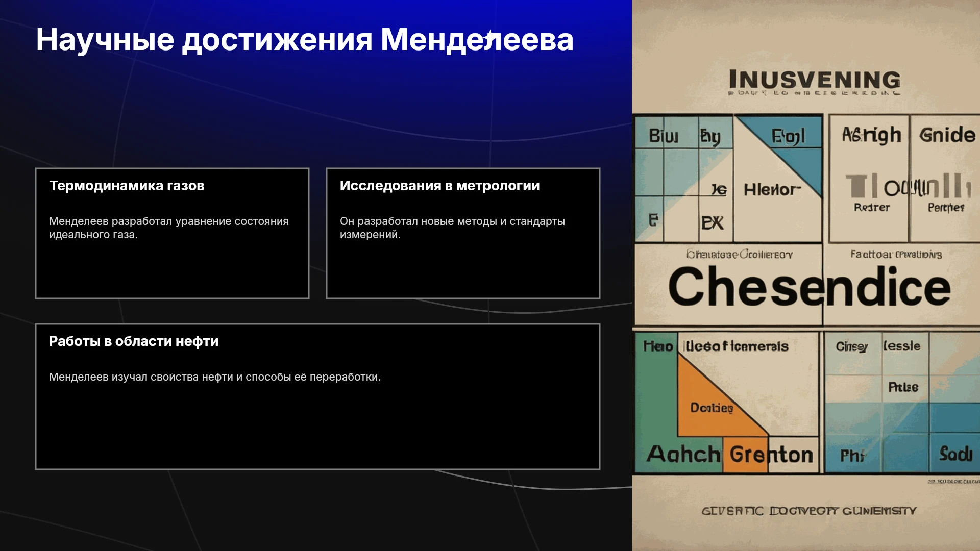Click the Hleior label in the poster
The width and height of the screenshot is (980, 551).
tap(772, 190)
